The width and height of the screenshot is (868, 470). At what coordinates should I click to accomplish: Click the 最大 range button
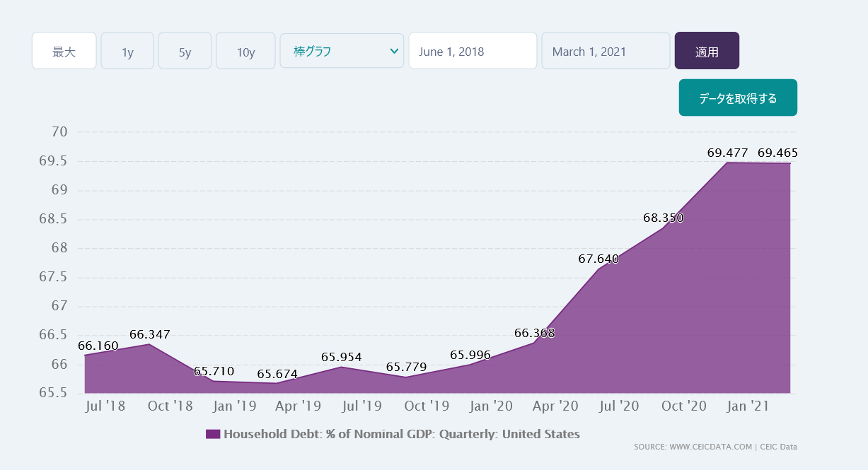(64, 51)
